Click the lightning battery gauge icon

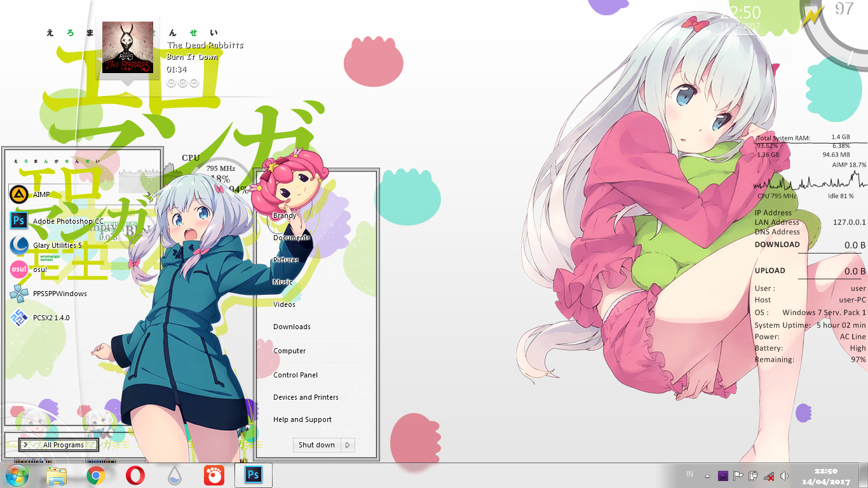coord(811,16)
